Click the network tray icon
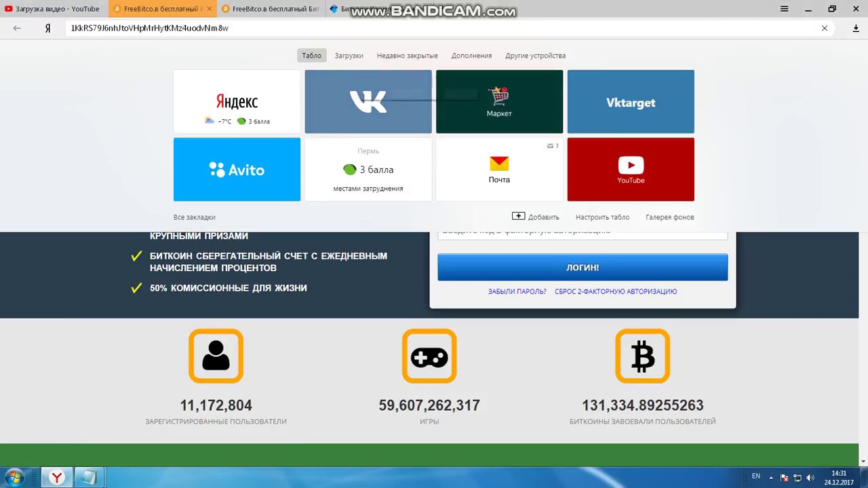This screenshot has height=488, width=868. pyautogui.click(x=797, y=478)
